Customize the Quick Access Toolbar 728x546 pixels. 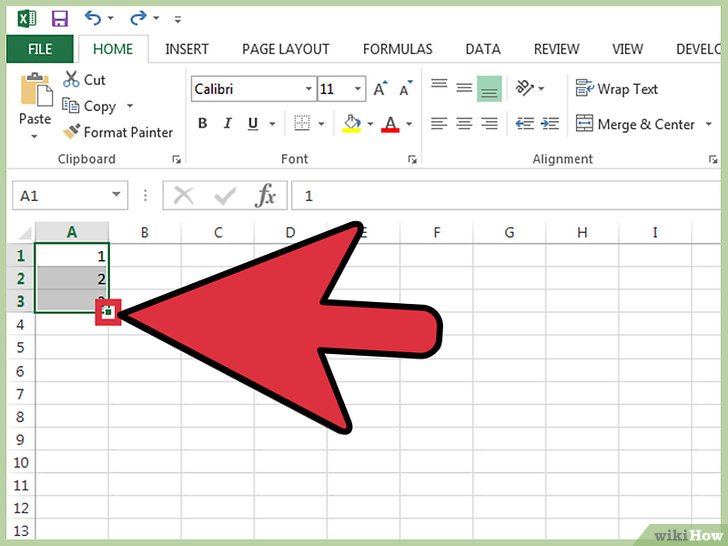click(177, 19)
